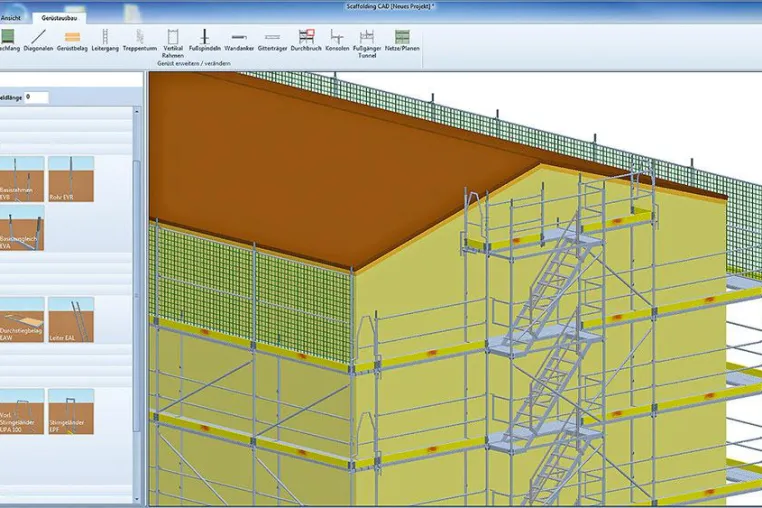Select the Gitterträger tool
This screenshot has height=508, width=762.
click(272, 40)
